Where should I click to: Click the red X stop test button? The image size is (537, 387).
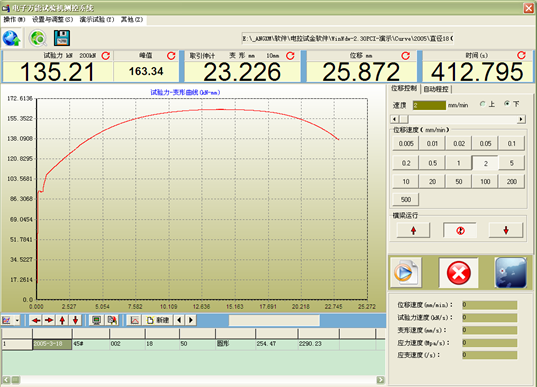[x=458, y=273]
